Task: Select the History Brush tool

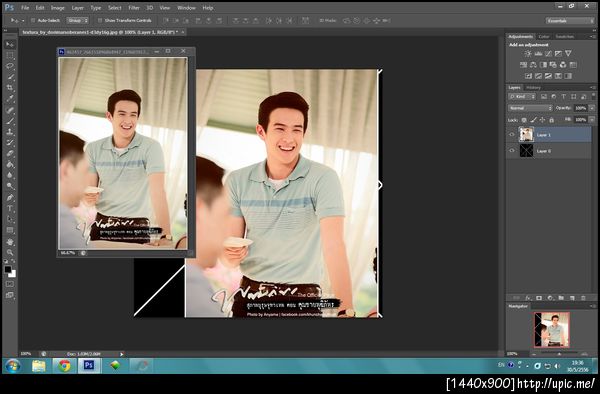Action: point(10,142)
